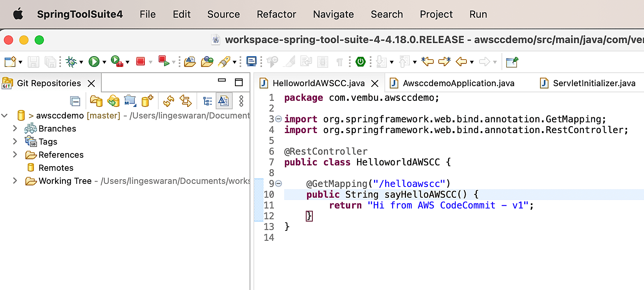Switch to AwsccdemoApplication.java editor tab
644x290 pixels.
452,83
